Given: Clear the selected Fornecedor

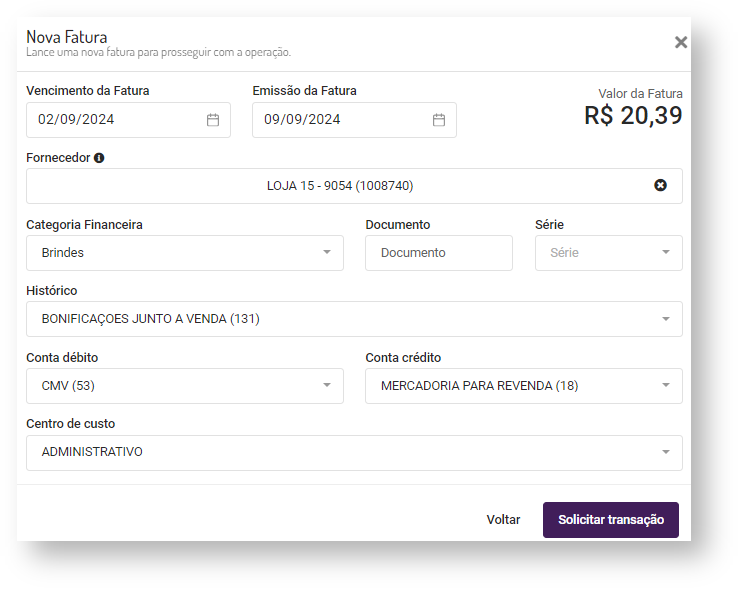Looking at the screenshot, I should click(660, 185).
